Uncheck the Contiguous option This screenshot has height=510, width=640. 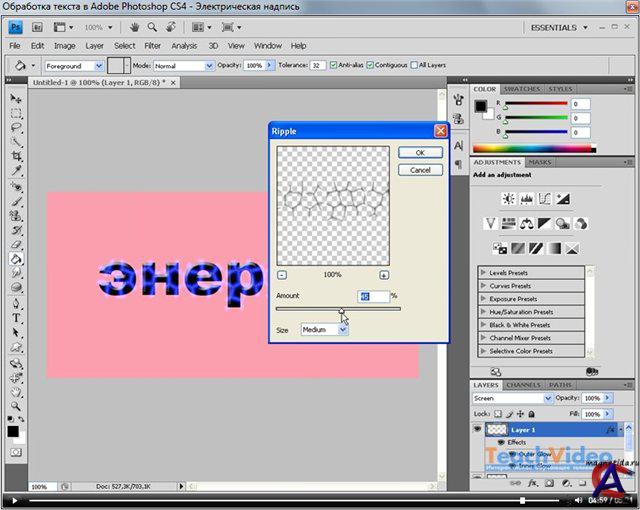pyautogui.click(x=372, y=65)
